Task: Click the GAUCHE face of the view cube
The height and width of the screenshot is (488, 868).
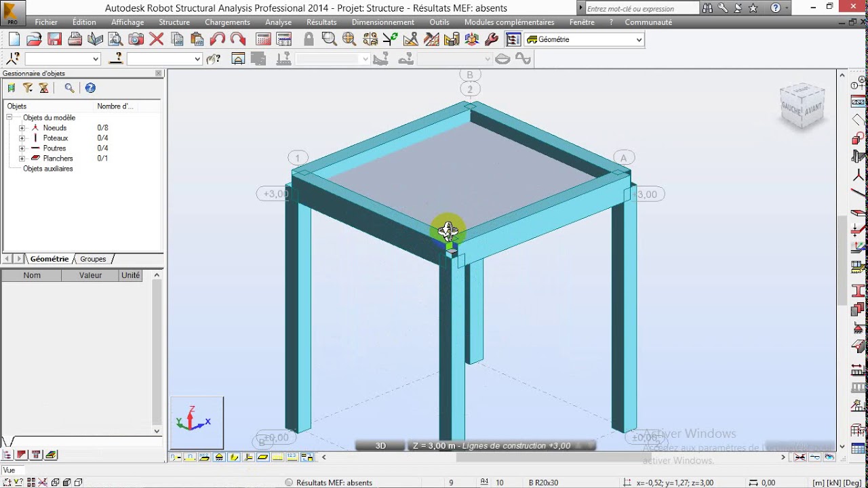Action: [x=791, y=108]
